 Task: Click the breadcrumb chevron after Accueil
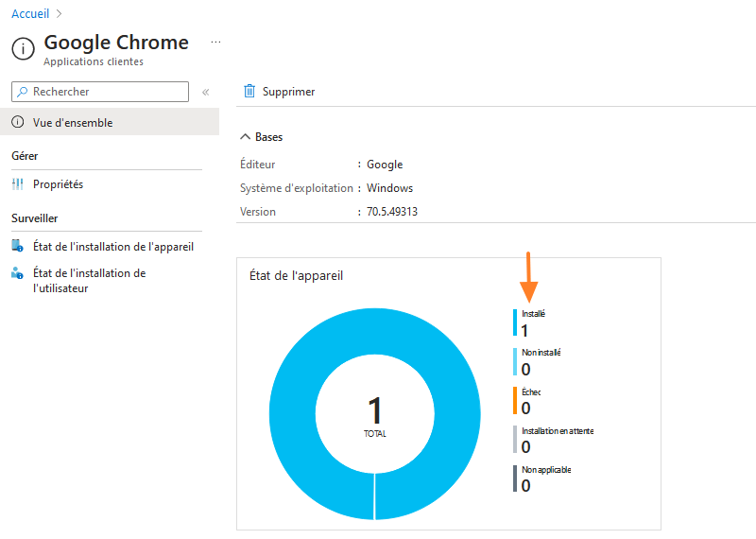pos(59,13)
